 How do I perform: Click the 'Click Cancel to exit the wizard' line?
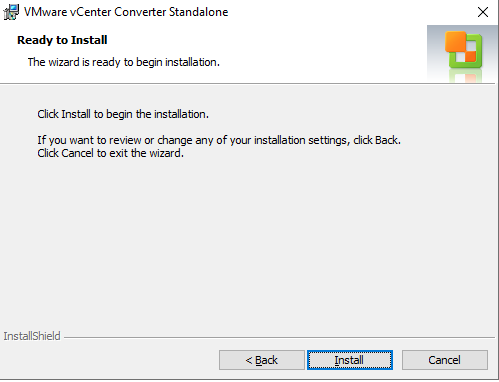point(110,153)
